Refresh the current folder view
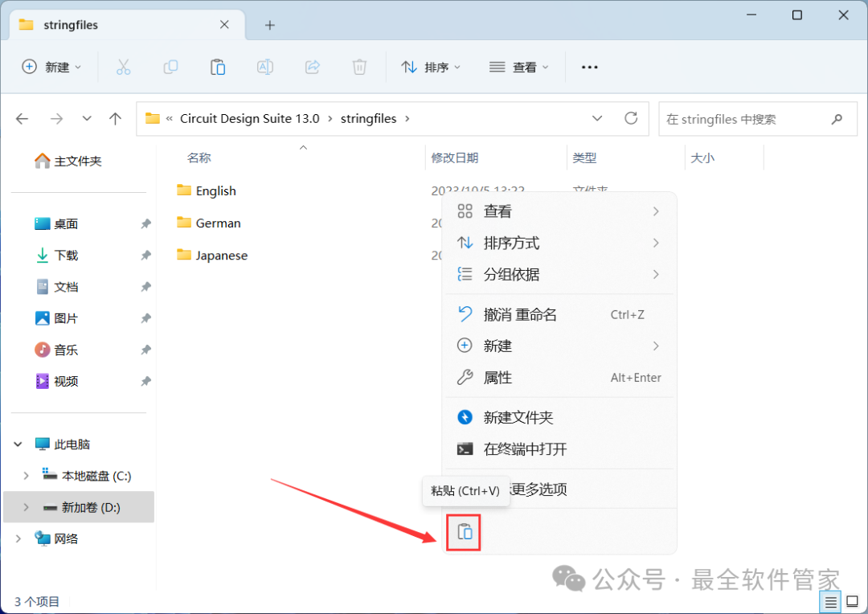The height and width of the screenshot is (614, 868). pyautogui.click(x=631, y=118)
